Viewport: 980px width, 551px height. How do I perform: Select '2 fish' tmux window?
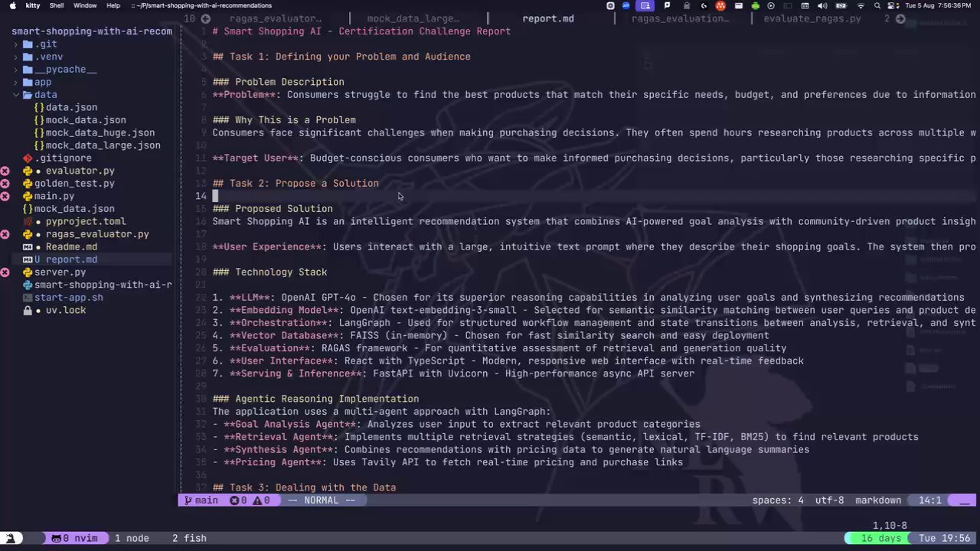(189, 539)
